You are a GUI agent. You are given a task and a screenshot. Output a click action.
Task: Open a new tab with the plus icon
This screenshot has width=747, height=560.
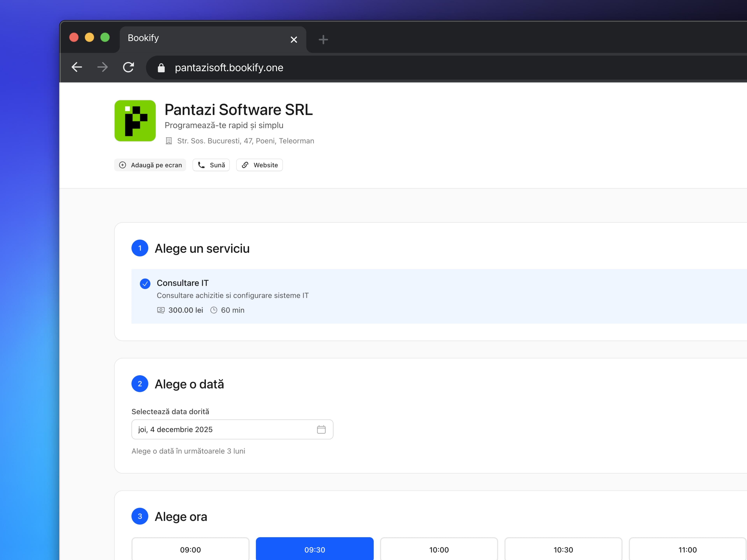point(323,40)
